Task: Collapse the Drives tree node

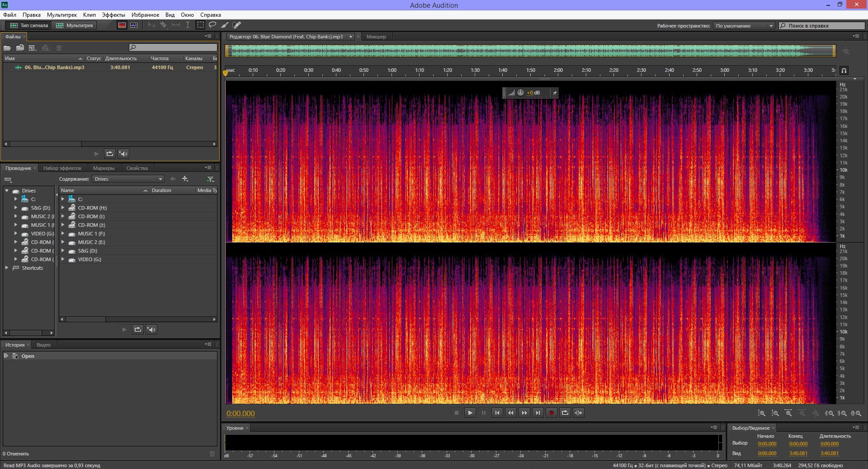Action: 7,191
